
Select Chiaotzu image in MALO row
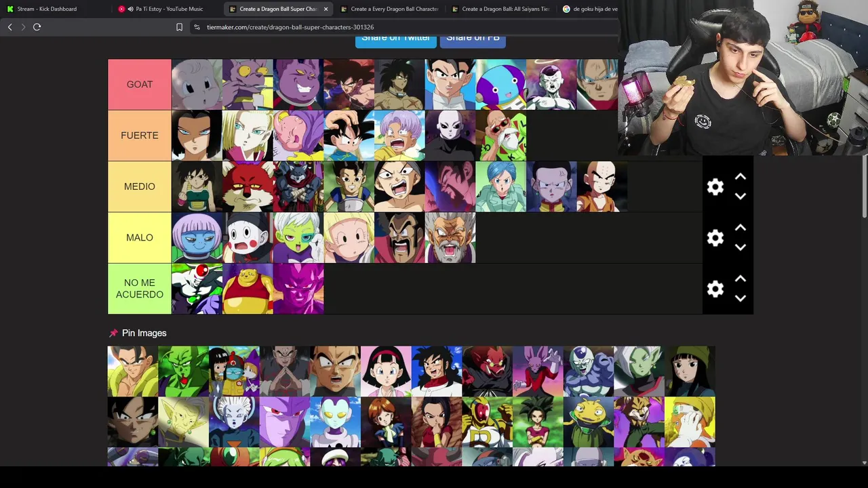click(x=248, y=237)
